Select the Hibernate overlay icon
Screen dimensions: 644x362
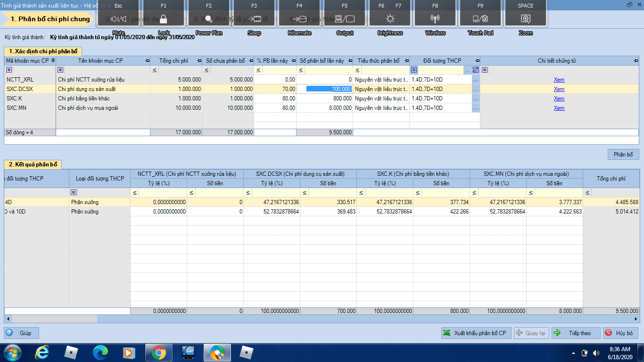pos(299,19)
